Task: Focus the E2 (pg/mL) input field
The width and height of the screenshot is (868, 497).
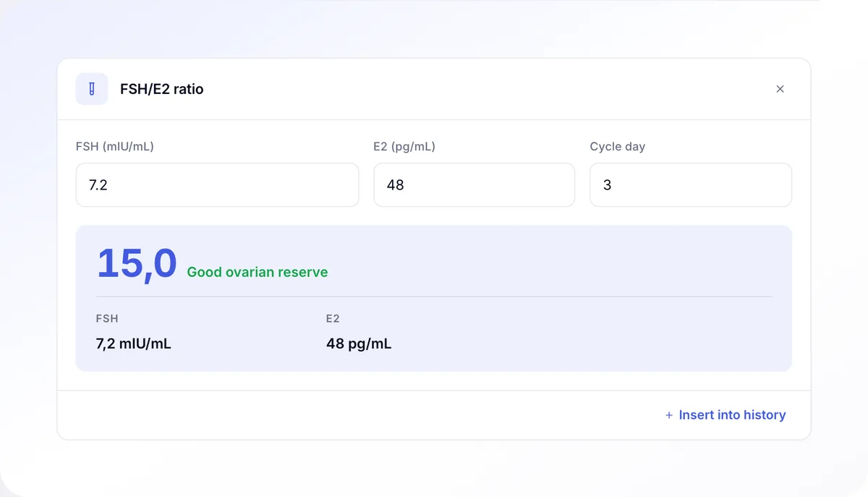Action: pyautogui.click(x=475, y=185)
